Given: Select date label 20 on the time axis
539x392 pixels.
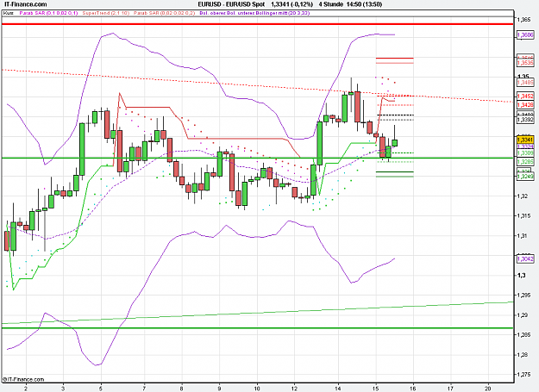Looking at the screenshot, I should 488,389.
